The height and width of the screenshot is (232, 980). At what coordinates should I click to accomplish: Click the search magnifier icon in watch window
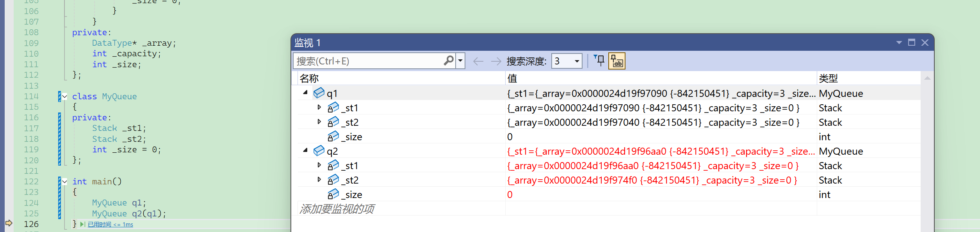(449, 61)
